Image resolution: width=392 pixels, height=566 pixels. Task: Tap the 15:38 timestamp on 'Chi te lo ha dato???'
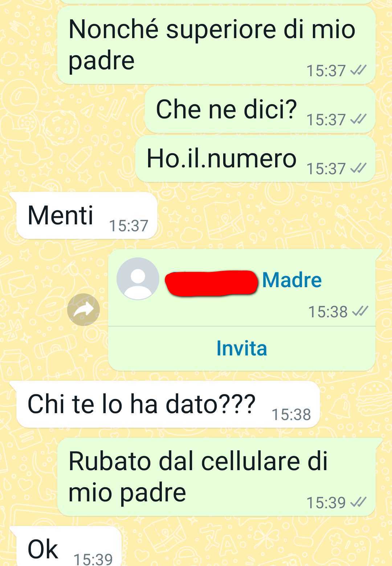click(291, 414)
